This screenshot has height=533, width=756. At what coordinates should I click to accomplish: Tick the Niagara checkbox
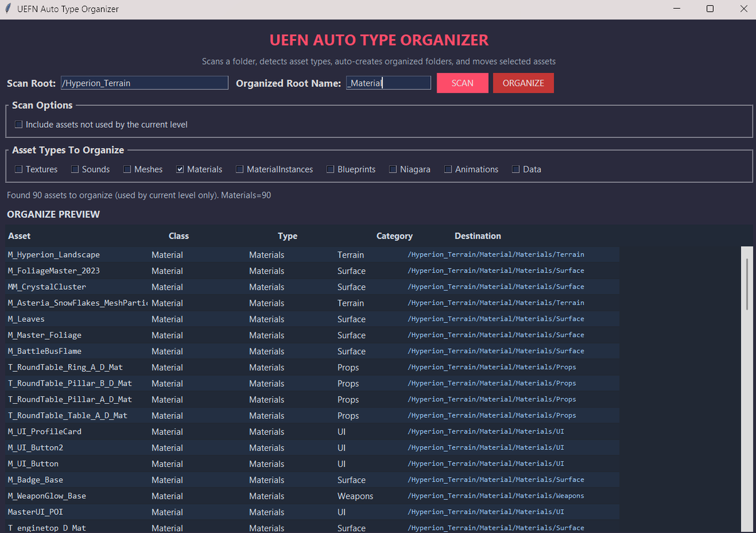(393, 169)
